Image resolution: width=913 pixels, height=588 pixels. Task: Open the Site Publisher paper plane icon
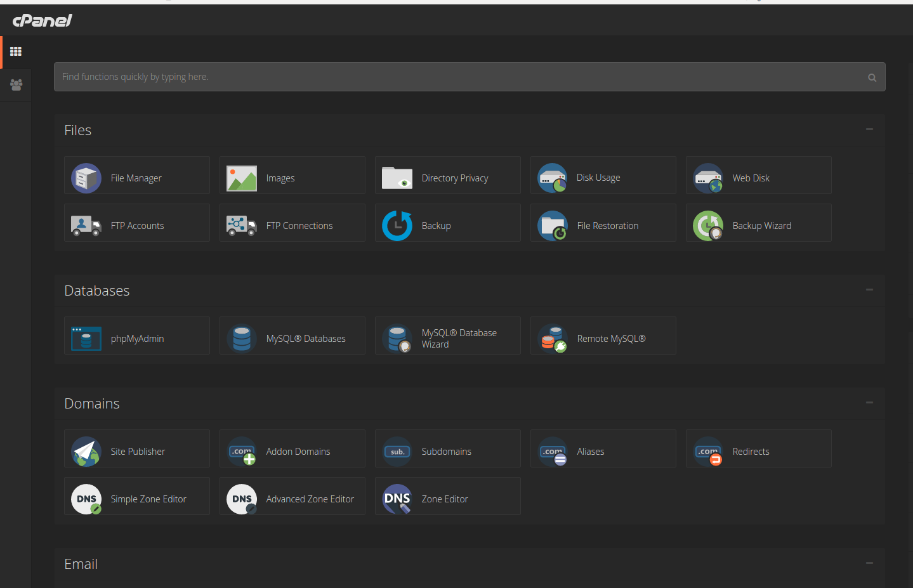[x=86, y=452]
